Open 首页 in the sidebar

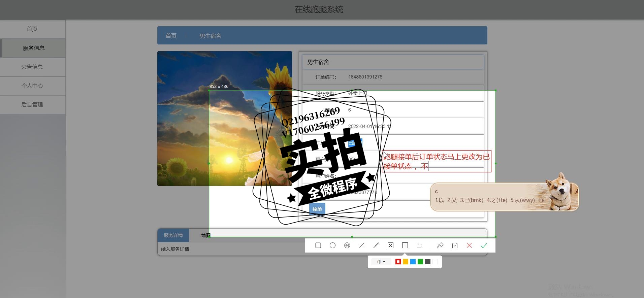point(32,29)
